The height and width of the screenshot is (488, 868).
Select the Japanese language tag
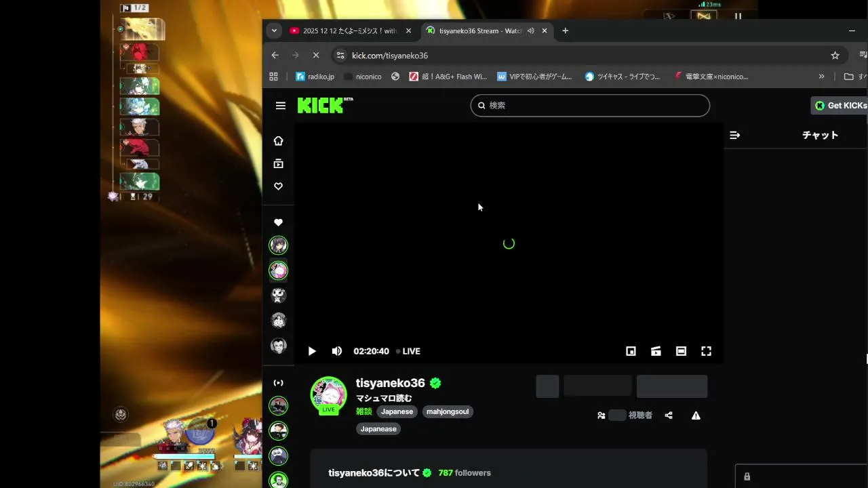[x=397, y=411]
